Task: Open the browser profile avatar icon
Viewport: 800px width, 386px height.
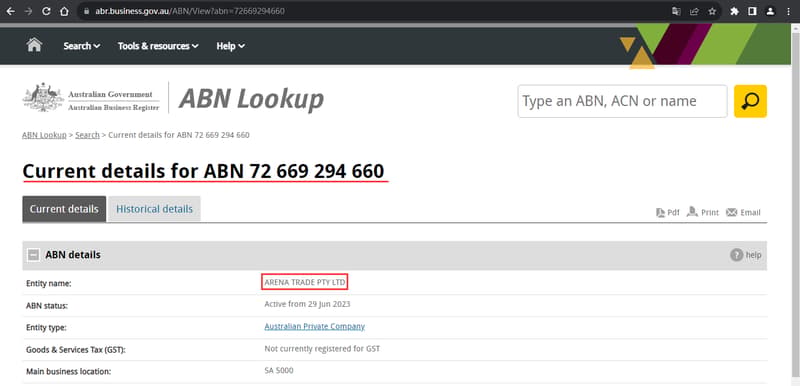Action: click(x=770, y=11)
